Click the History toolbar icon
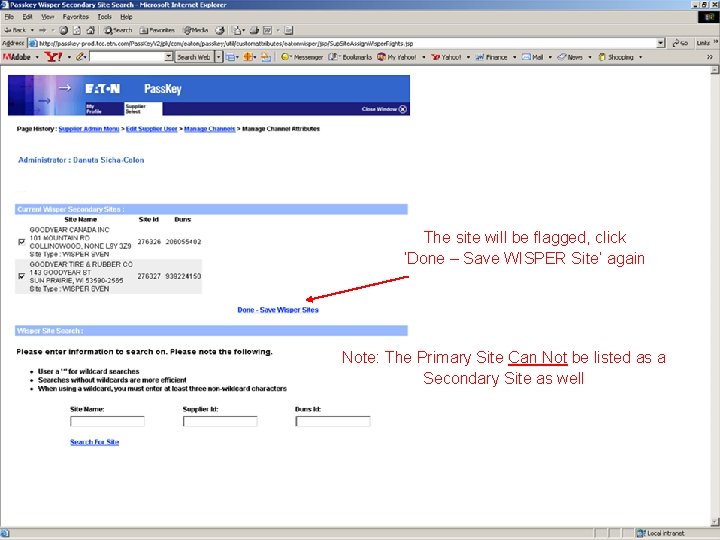 click(220, 30)
